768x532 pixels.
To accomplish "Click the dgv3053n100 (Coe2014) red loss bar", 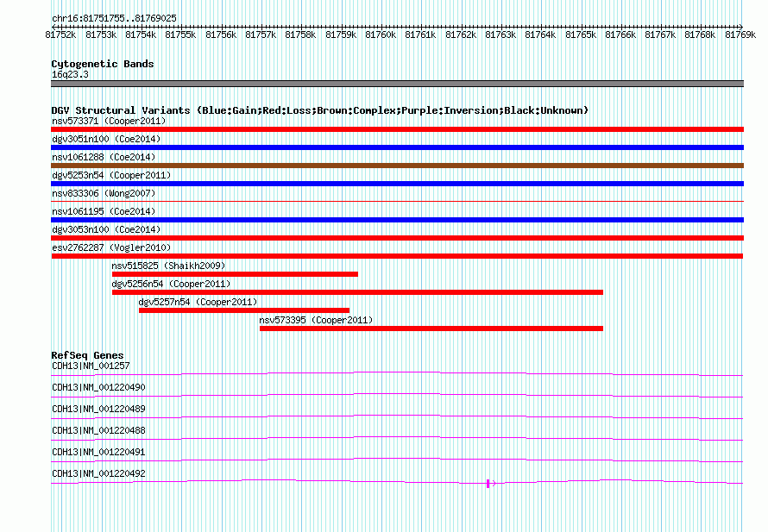I will [x=397, y=238].
